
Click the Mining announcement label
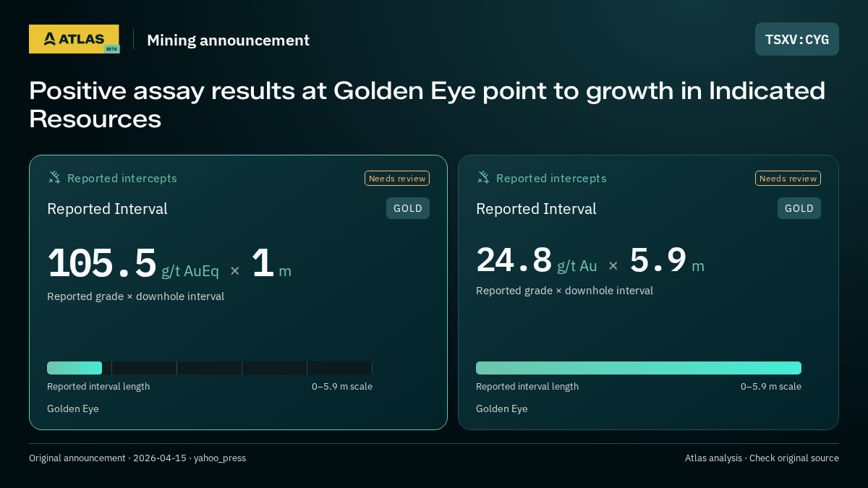228,40
